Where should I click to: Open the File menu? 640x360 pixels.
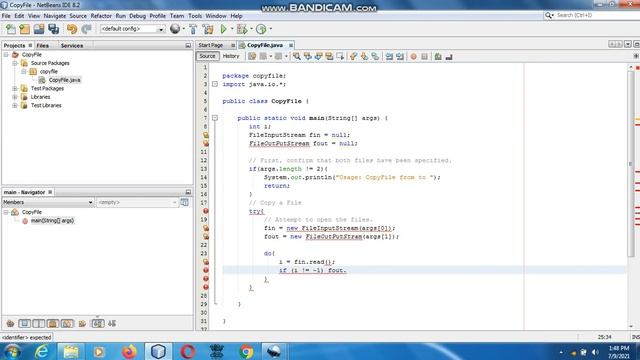coord(6,16)
